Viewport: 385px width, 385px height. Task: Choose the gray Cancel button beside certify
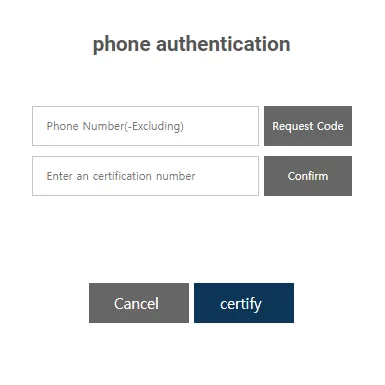(x=139, y=303)
